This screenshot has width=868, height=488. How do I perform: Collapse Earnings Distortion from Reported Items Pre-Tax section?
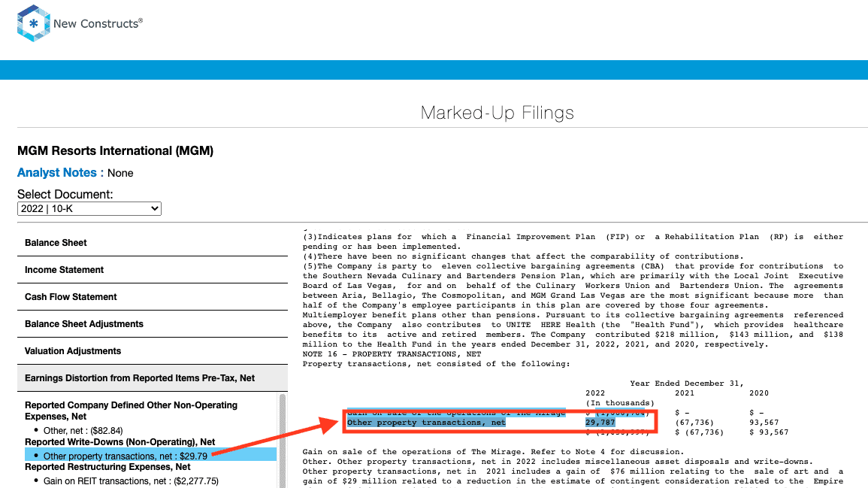tap(153, 378)
